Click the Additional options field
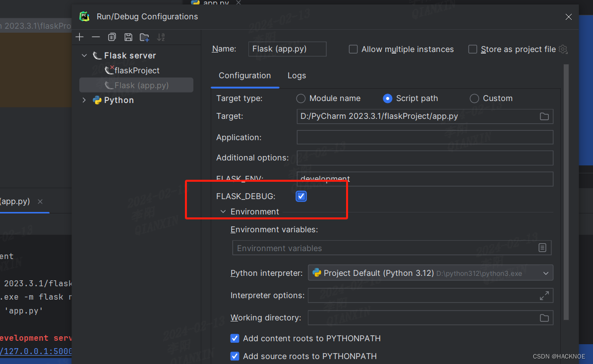This screenshot has height=364, width=593. click(425, 158)
